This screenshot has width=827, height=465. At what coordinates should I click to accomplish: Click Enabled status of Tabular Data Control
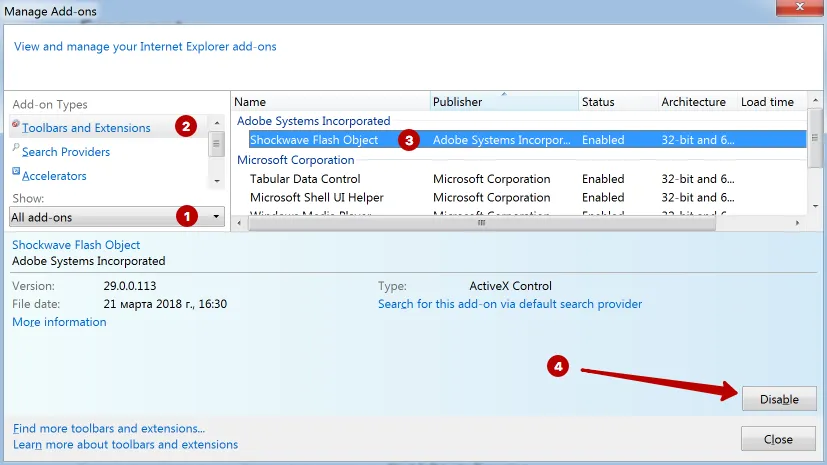[x=603, y=179]
